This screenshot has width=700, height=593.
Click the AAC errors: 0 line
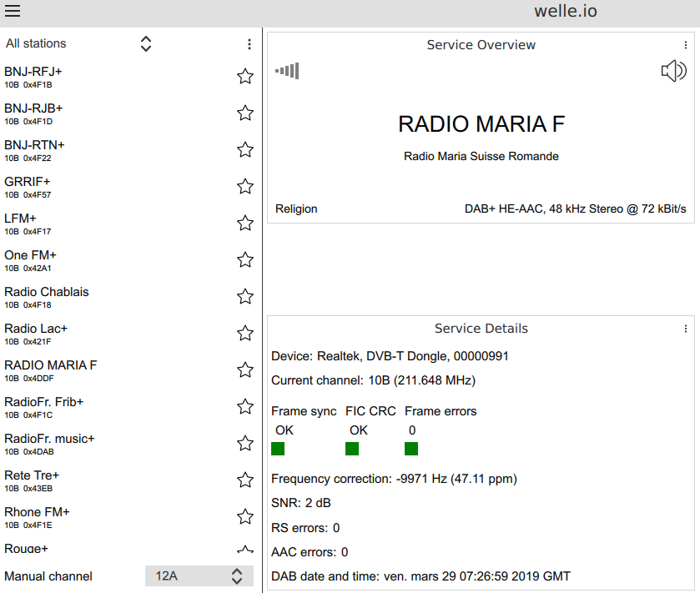coord(310,552)
